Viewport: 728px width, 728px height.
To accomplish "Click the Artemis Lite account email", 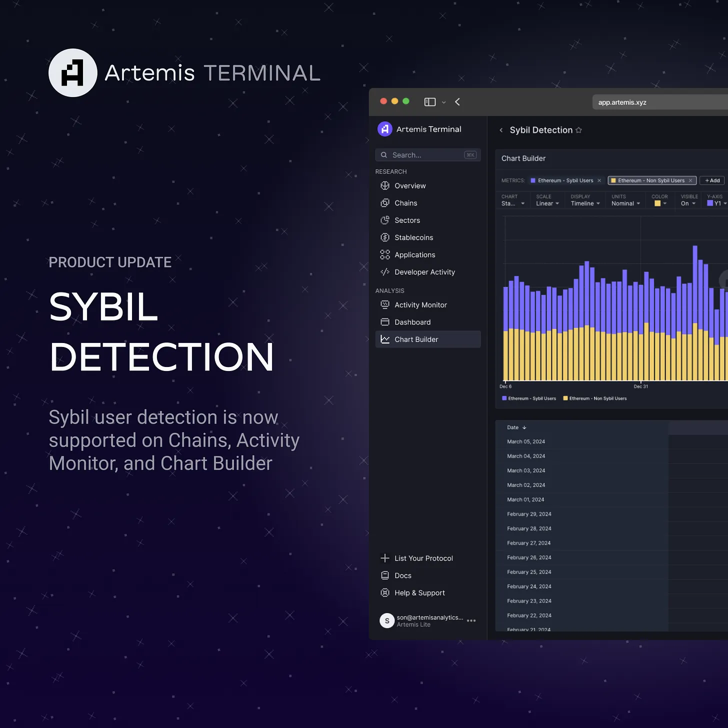I will pyautogui.click(x=429, y=617).
